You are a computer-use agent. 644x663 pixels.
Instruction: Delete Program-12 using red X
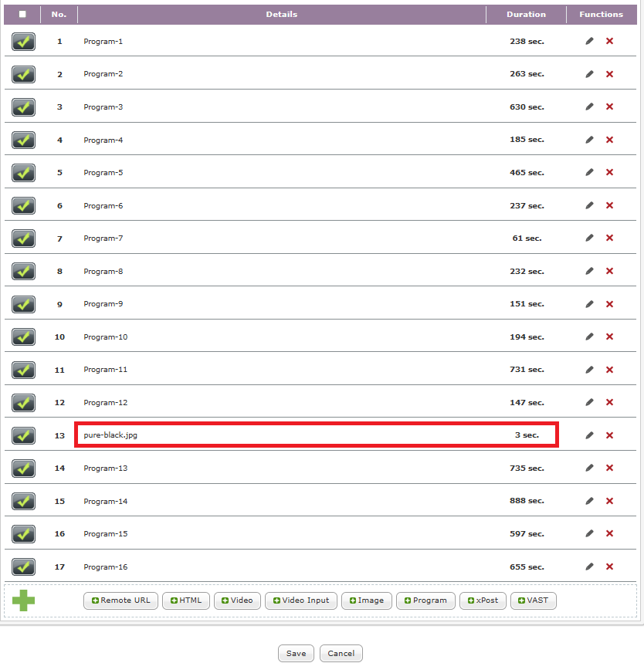pyautogui.click(x=609, y=402)
